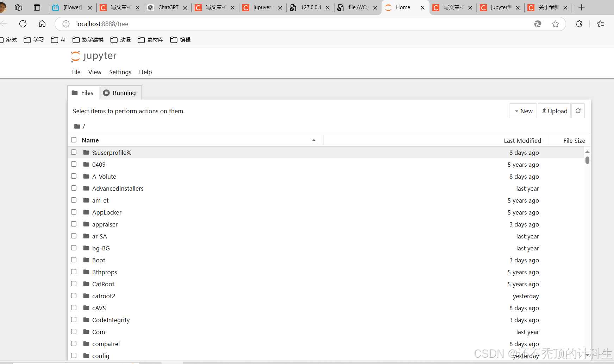Expand the New dropdown menu

tap(523, 110)
